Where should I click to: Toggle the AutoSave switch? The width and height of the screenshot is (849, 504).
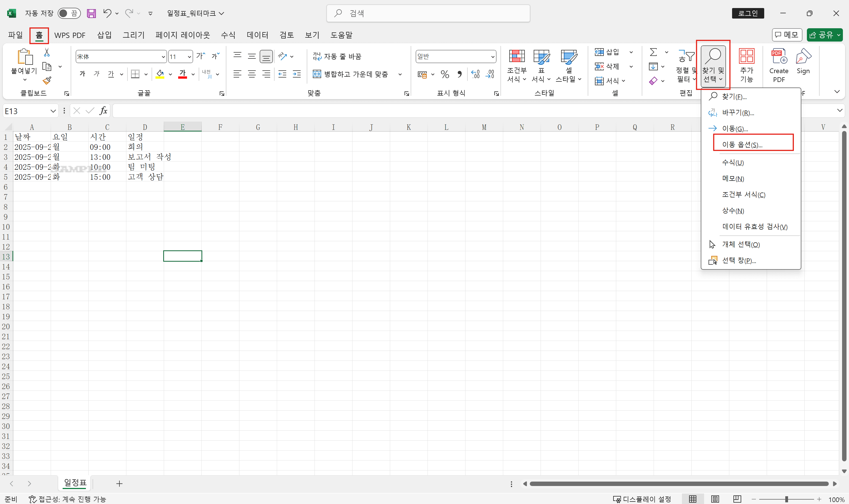pyautogui.click(x=69, y=13)
